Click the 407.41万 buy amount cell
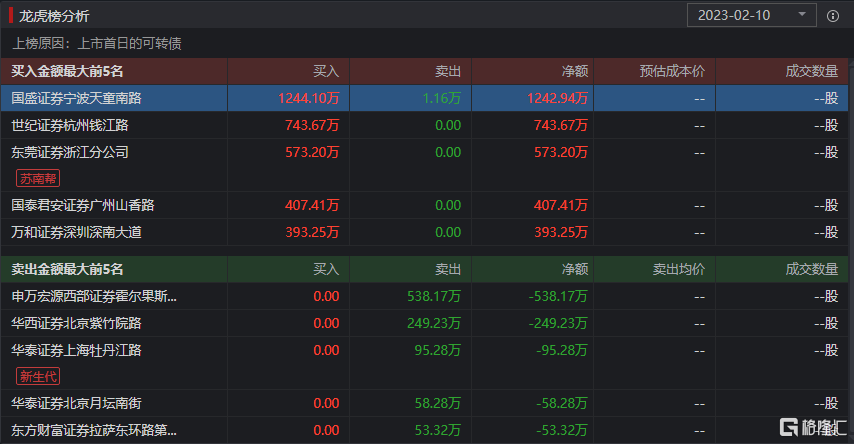The width and height of the screenshot is (854, 444). (312, 205)
